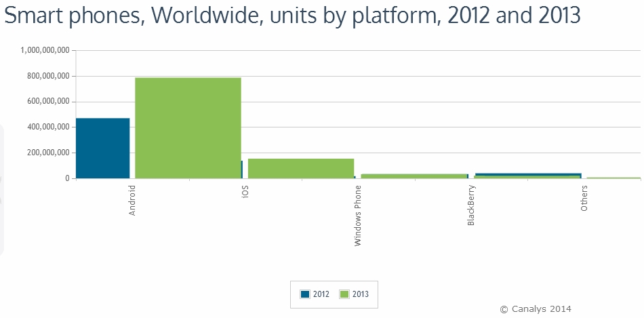Click the green 2013 legend color swatch

344,294
